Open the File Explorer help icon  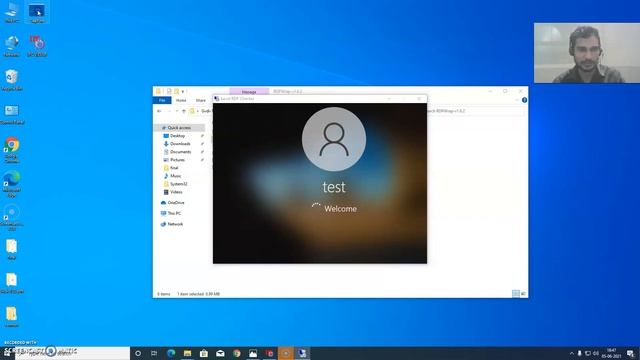[524, 100]
